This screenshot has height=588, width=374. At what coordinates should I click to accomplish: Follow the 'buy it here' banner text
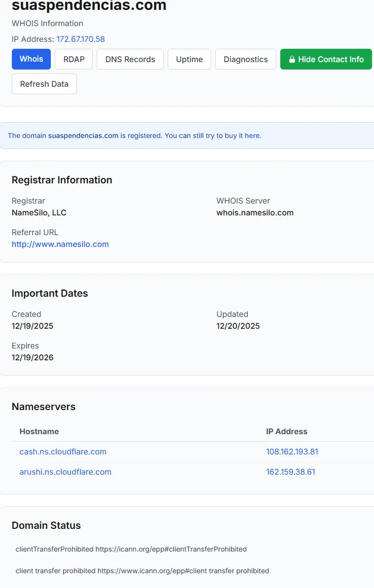(x=243, y=136)
